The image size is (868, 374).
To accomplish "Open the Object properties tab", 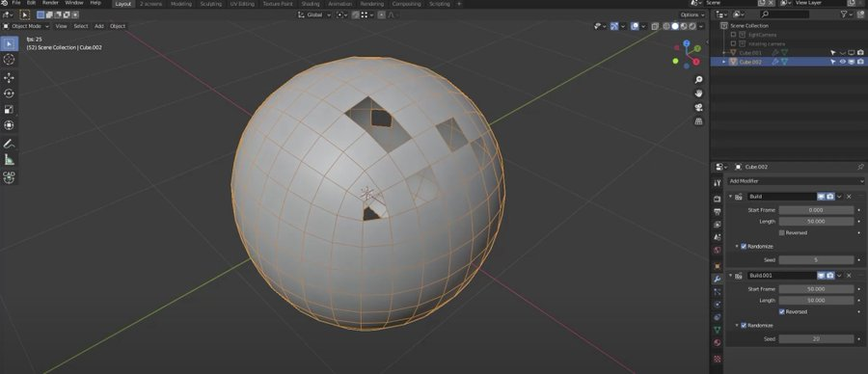I will point(718,266).
